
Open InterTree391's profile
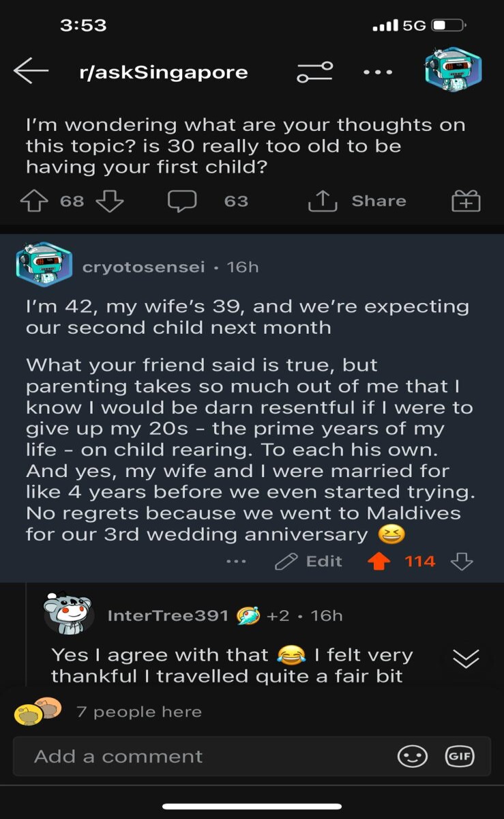(x=168, y=616)
